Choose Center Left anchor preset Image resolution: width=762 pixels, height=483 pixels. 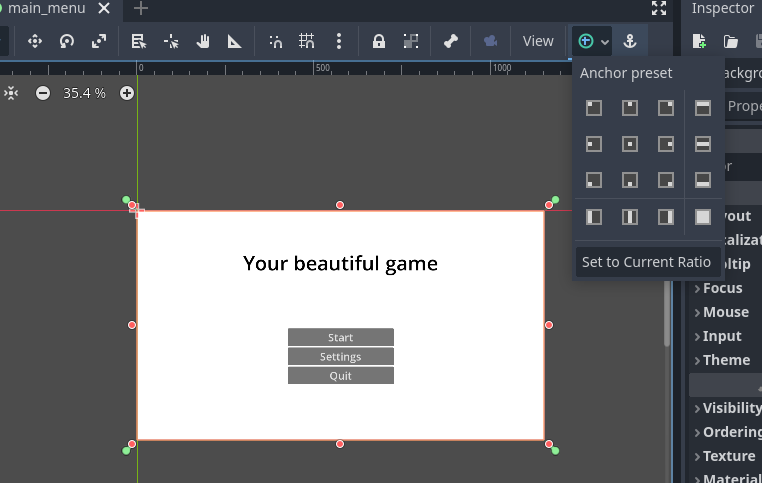point(594,144)
